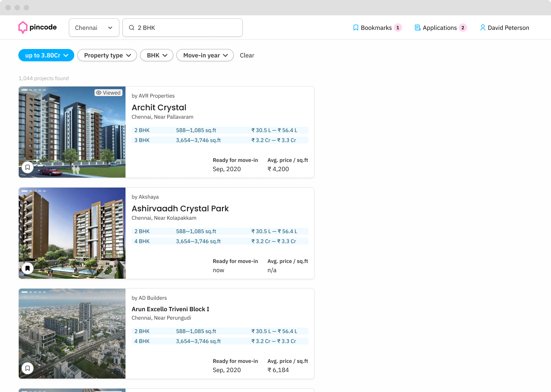The image size is (551, 392).
Task: Open the Ashirvaadh Crystal Park project title
Action: (x=180, y=209)
